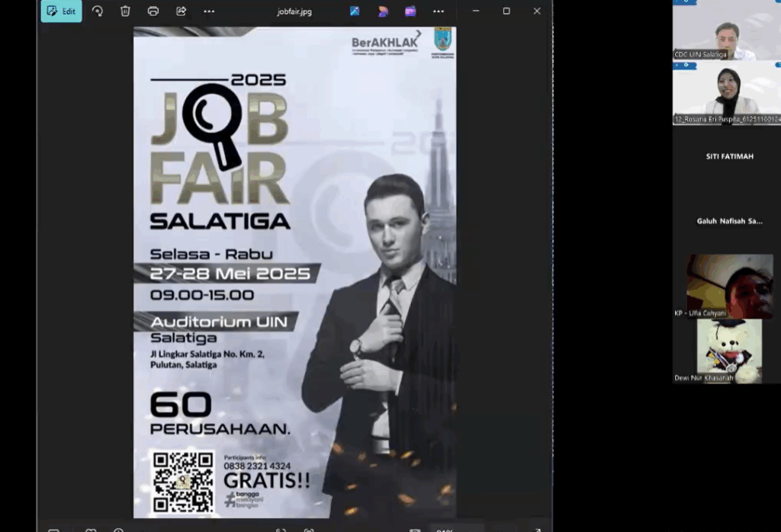
Task: Click the QR code on the poster
Action: 183,482
